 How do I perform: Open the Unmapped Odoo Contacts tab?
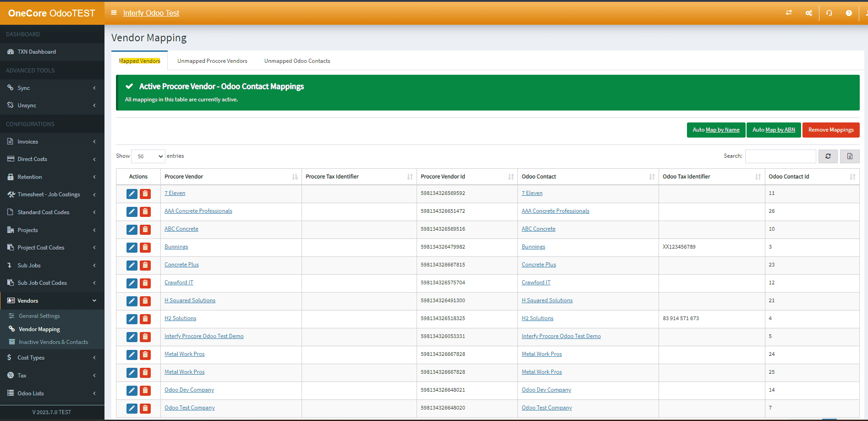tap(297, 61)
